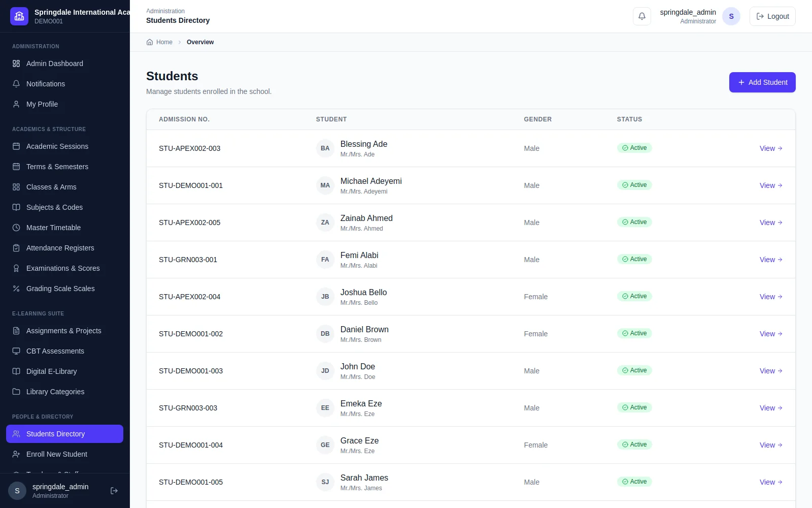Open View link for Emeka Eze
Image resolution: width=812 pixels, height=508 pixels.
(x=771, y=408)
